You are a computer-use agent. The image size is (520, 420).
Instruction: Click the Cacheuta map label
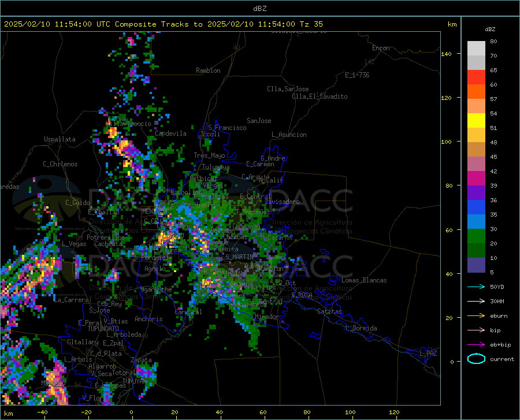(108, 244)
